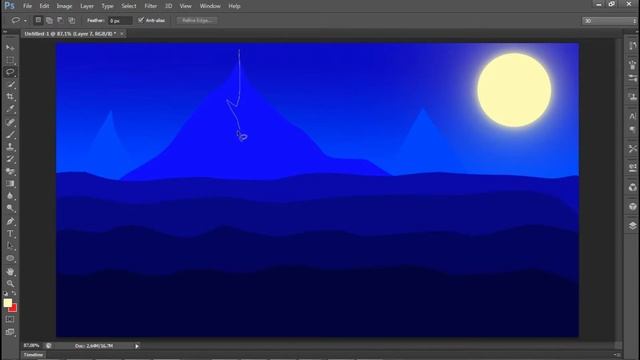The width and height of the screenshot is (640, 360).
Task: Select the Lasso tool in the toolbox
Action: [10, 72]
